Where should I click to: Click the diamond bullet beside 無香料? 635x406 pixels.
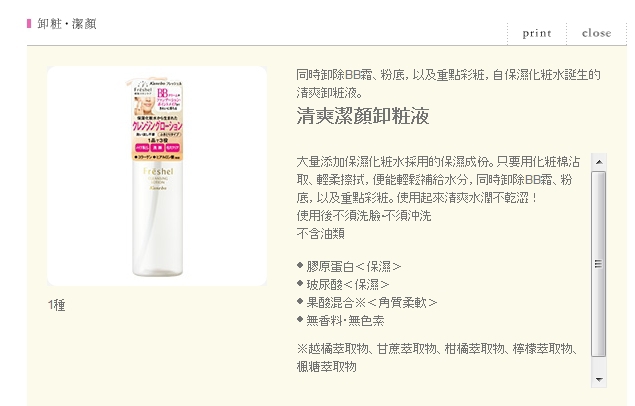(x=300, y=319)
